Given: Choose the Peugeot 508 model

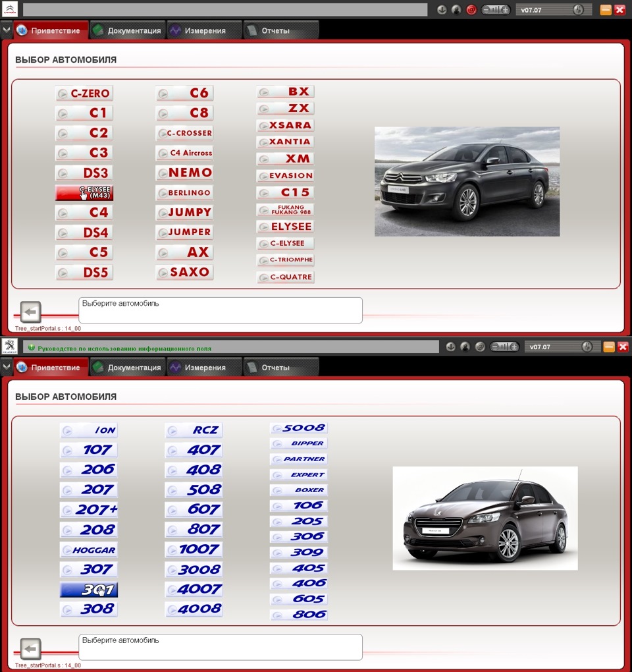Looking at the screenshot, I should pos(194,490).
